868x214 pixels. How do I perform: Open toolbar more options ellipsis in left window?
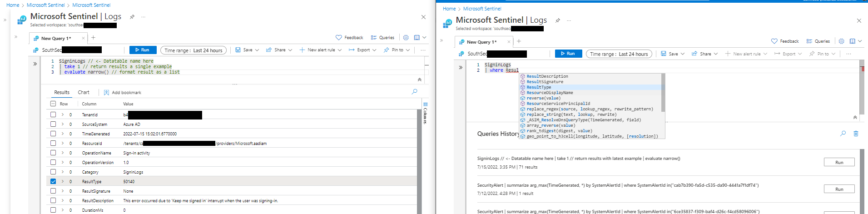[423, 50]
